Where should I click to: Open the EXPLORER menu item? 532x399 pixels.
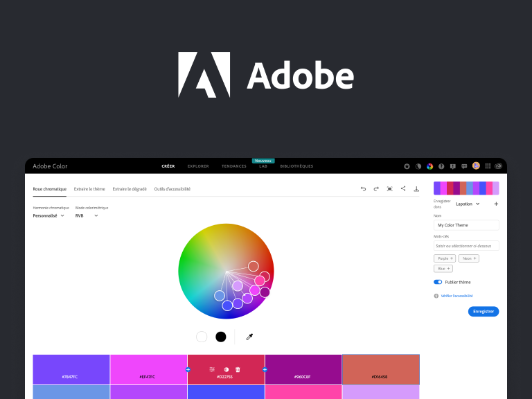198,166
